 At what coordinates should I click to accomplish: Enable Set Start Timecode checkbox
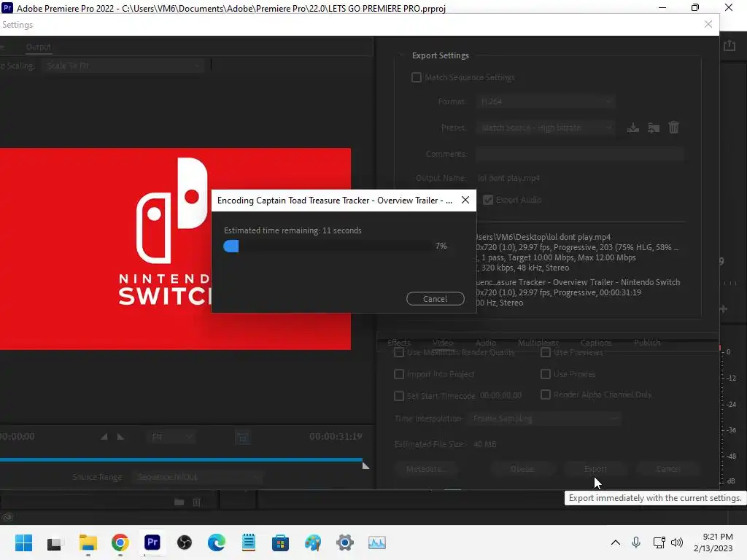coord(399,396)
